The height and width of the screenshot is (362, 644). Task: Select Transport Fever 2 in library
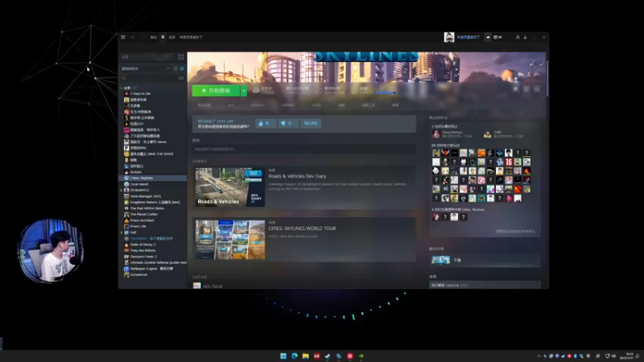(x=143, y=257)
